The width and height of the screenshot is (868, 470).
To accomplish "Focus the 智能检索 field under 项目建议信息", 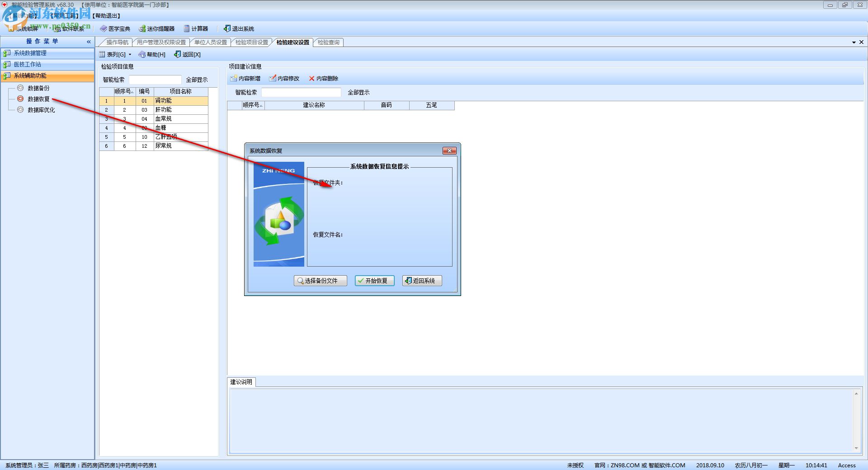I will click(x=301, y=92).
